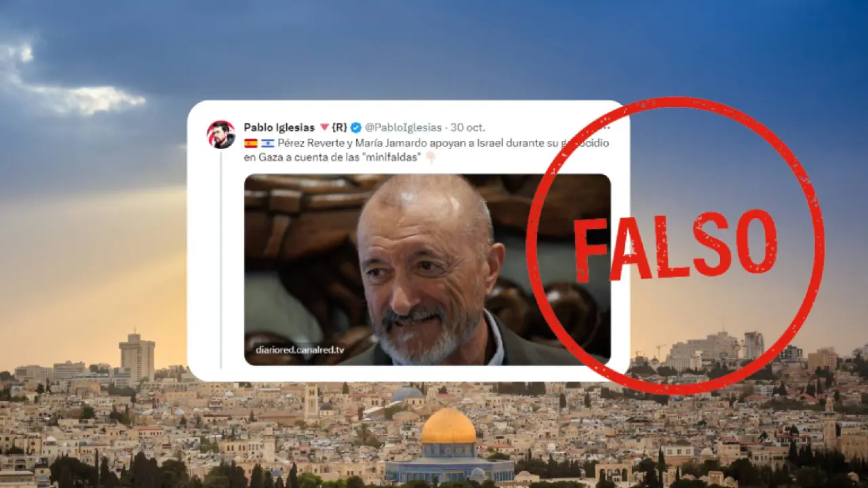Tap the pointing-down hand emoji
Image resolution: width=868 pixels, height=488 pixels.
(x=430, y=158)
